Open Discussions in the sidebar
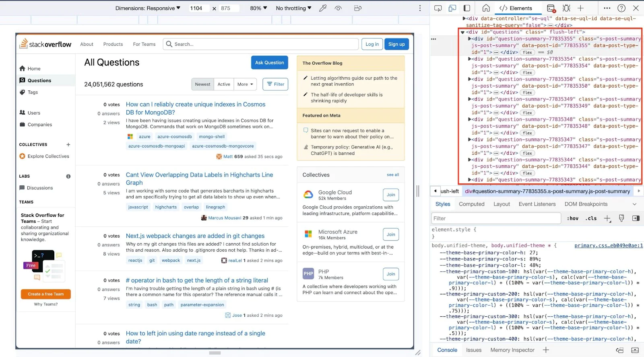 (x=40, y=188)
